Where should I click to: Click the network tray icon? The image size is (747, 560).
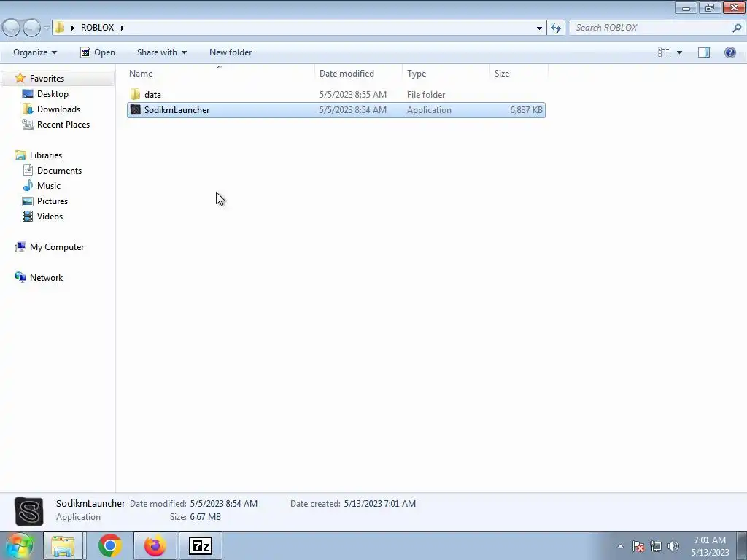[x=656, y=546]
